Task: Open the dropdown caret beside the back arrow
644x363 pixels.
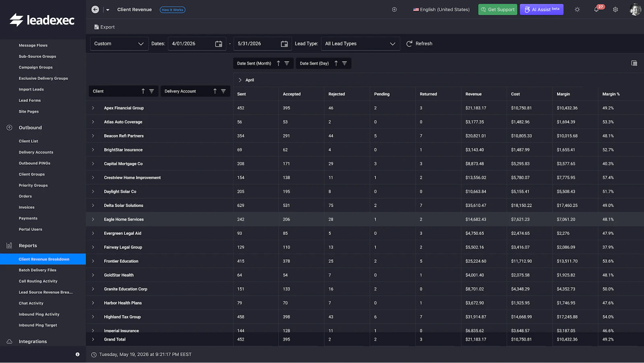Action: [107, 10]
